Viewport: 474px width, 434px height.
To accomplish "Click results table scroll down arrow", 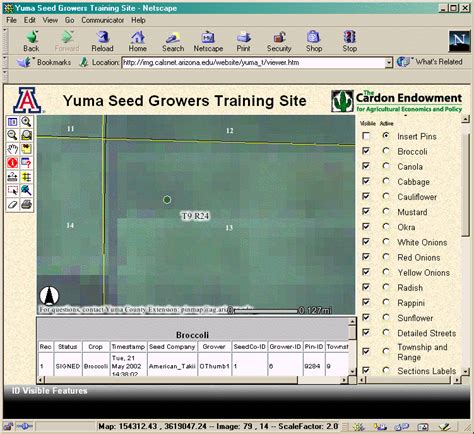I will tap(352, 371).
